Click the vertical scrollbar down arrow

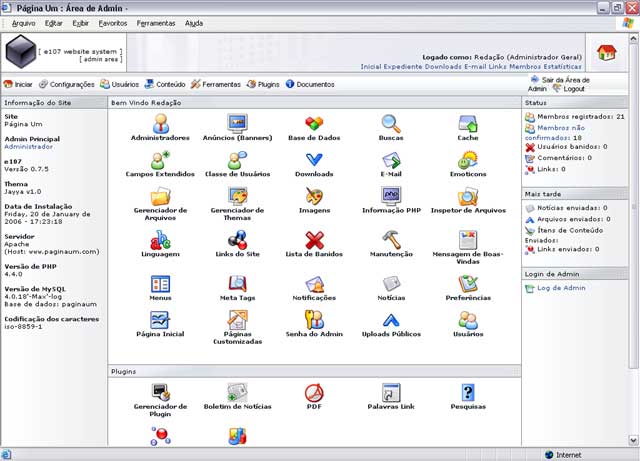(x=633, y=440)
